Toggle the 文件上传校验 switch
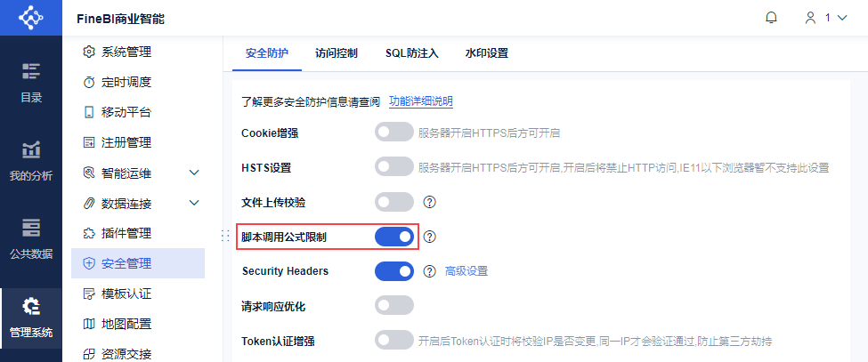This screenshot has height=362, width=868. [x=394, y=202]
